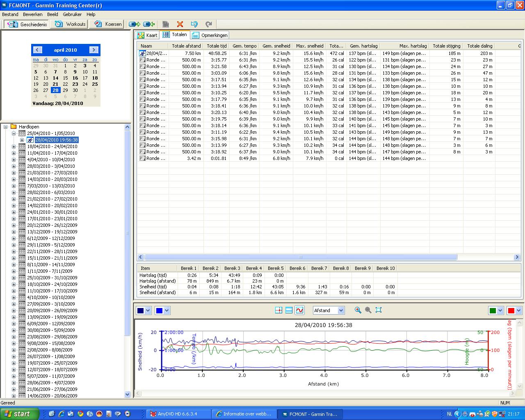Expand week 28/03/2010 - 3/04/2010
Screen dimensions: 525x420
pos(14,166)
